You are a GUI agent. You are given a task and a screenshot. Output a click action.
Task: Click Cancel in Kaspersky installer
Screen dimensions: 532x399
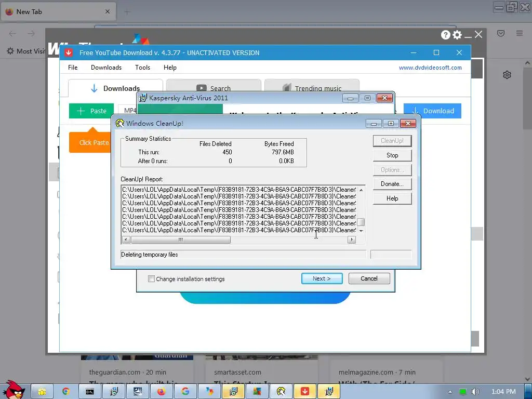[x=369, y=278]
